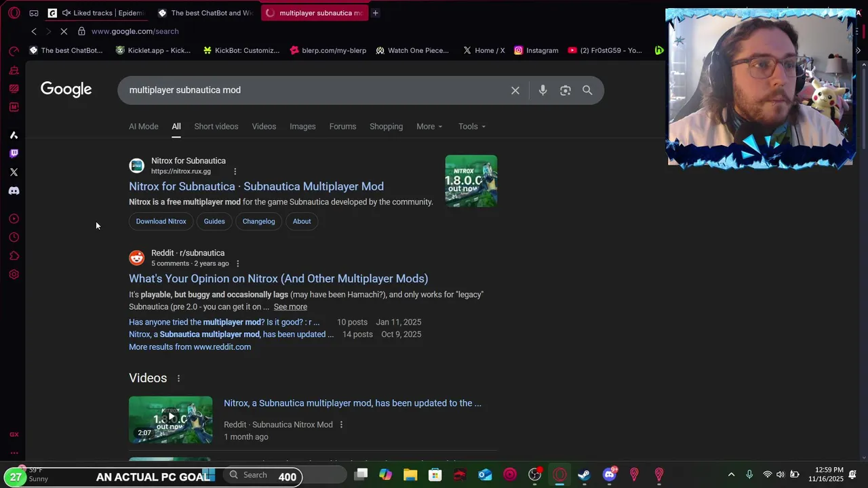This screenshot has width=868, height=488.
Task: Click the Changelog chip
Action: 259,222
